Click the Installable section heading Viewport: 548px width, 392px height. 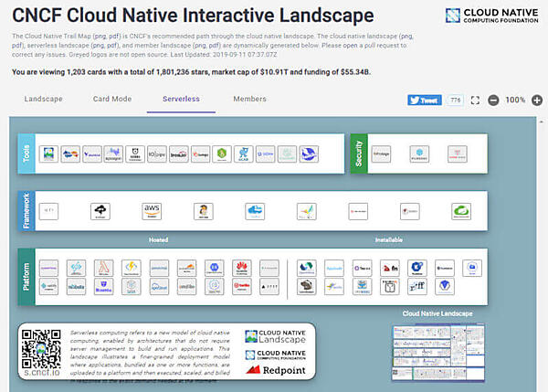(x=389, y=240)
